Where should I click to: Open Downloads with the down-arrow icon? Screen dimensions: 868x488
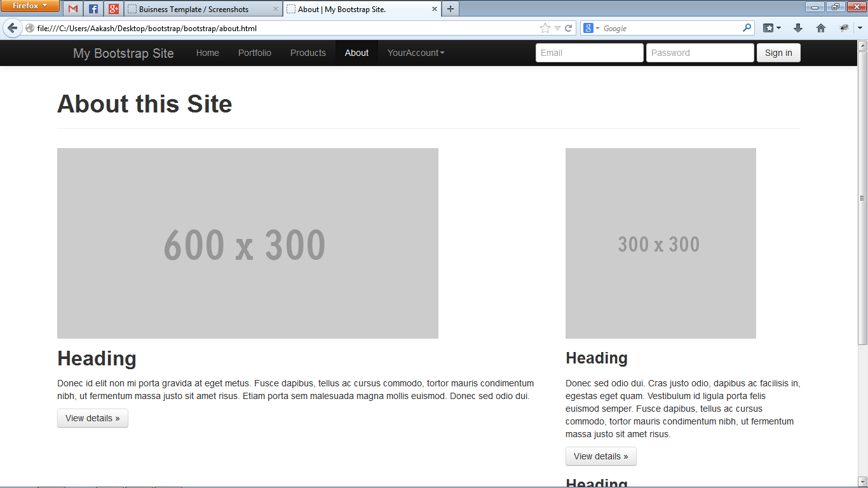pos(796,27)
